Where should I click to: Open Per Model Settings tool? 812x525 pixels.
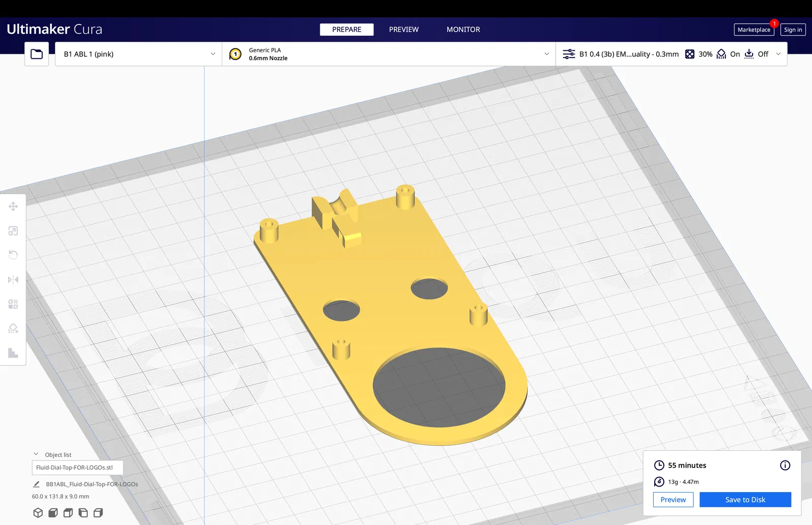click(13, 304)
